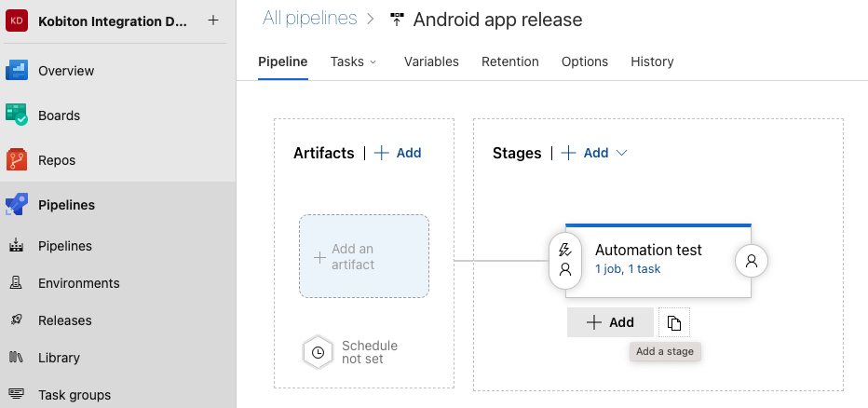Click the Pipelines sub-item icon

click(17, 245)
